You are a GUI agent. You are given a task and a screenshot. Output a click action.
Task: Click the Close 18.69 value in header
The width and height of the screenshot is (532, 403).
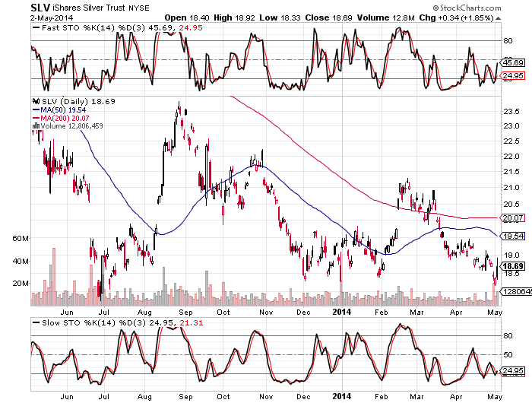point(328,17)
